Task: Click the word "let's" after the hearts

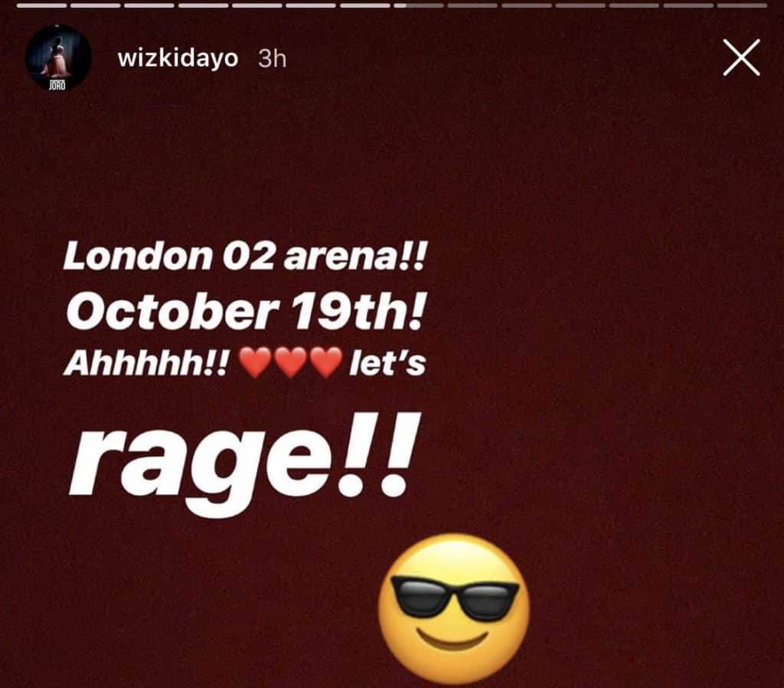Action: click(x=387, y=362)
